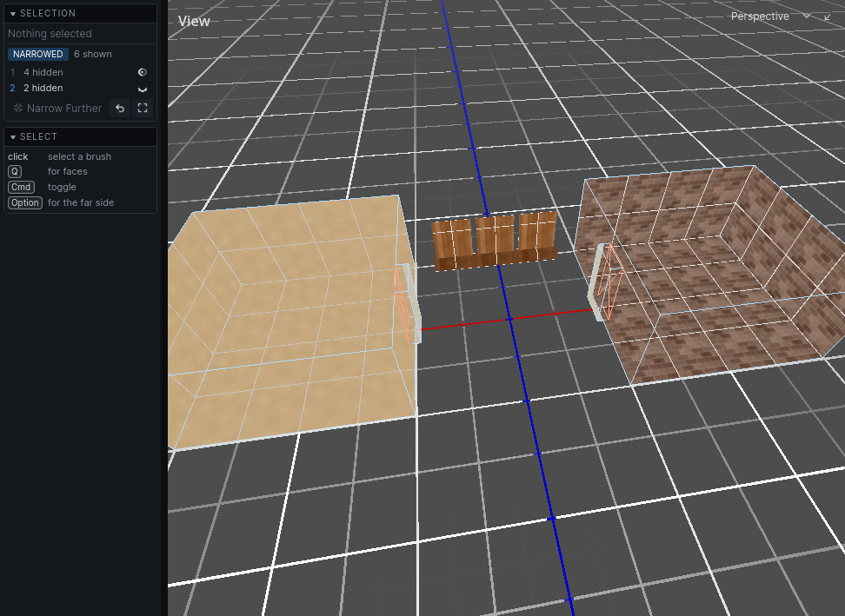
Task: Open the Perspective view mode dropdown
Action: tap(770, 17)
